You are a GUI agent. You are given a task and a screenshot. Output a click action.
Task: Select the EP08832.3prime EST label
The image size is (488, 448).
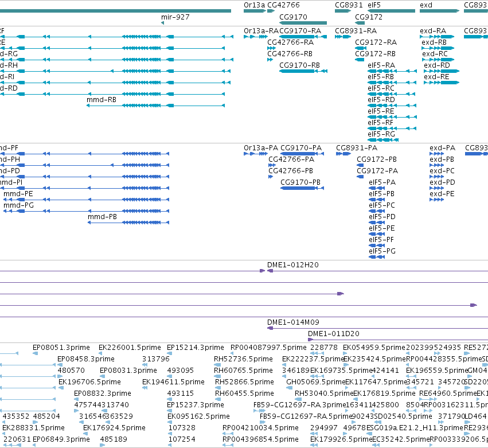click(x=103, y=394)
